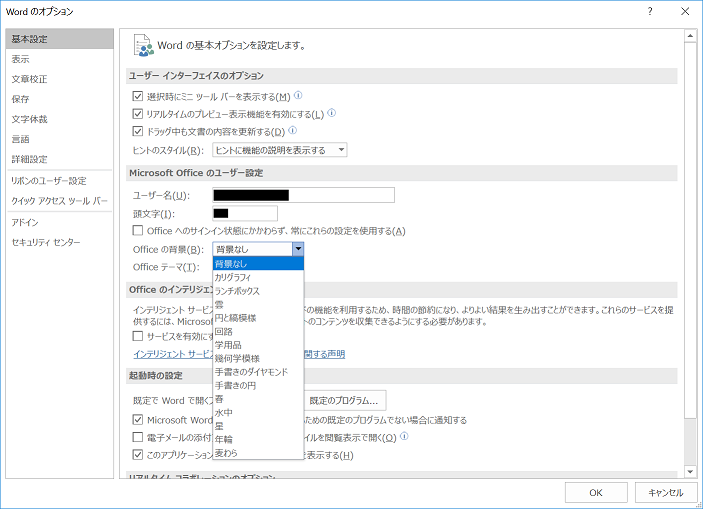This screenshot has width=703, height=509.
Task: Open the セキュリティ センター category
Action: (60, 242)
